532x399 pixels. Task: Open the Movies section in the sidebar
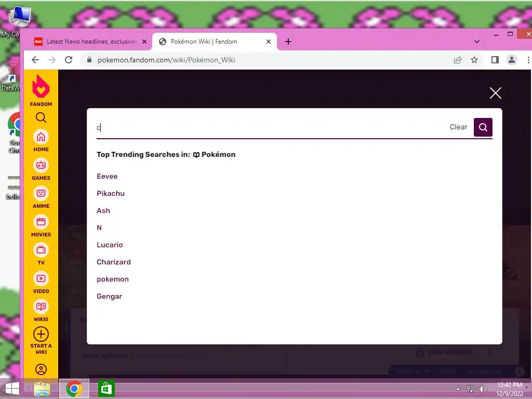41,226
